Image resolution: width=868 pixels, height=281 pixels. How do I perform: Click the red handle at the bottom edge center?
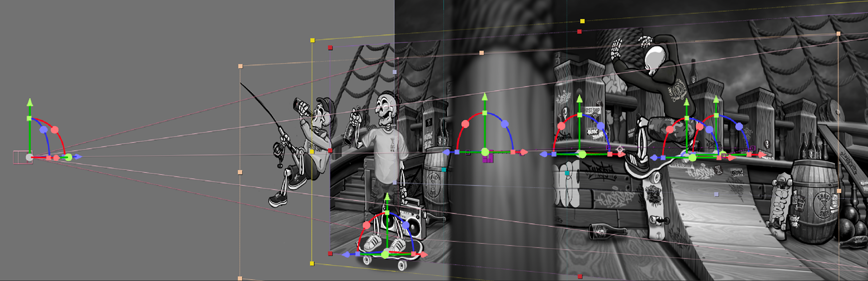click(x=580, y=276)
